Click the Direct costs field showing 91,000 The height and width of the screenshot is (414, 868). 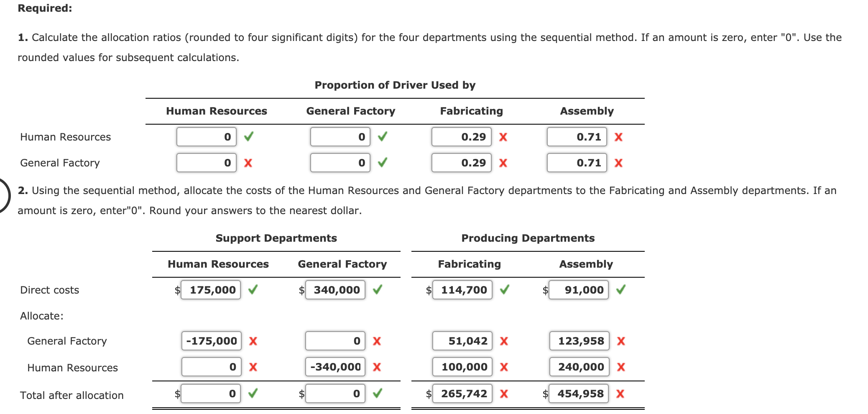[x=579, y=289]
